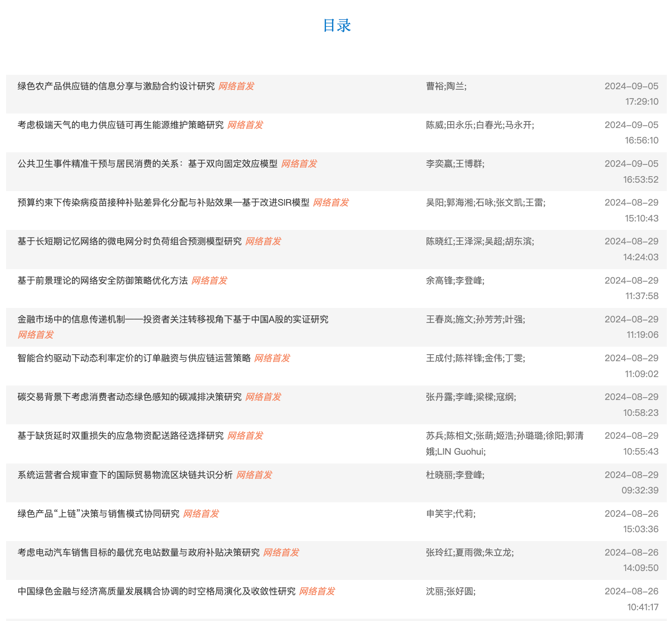This screenshot has width=672, height=621.
Task: Click the 目录 heading at the top
Action: click(337, 25)
